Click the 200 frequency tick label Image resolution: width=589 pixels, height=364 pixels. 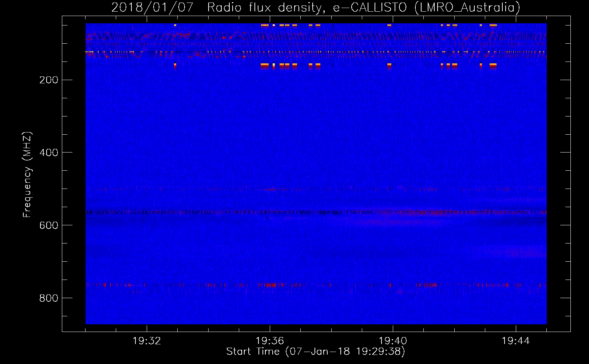[49, 80]
